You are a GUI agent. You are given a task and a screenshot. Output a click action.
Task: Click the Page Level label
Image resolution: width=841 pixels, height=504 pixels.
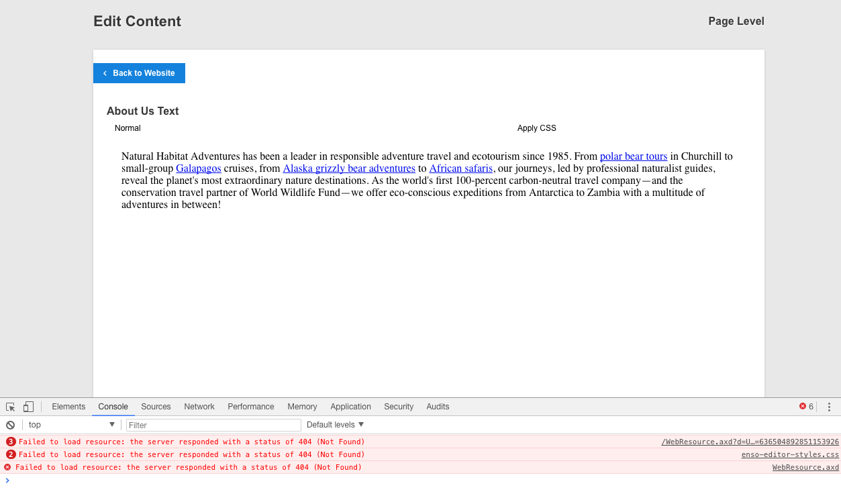(x=736, y=21)
